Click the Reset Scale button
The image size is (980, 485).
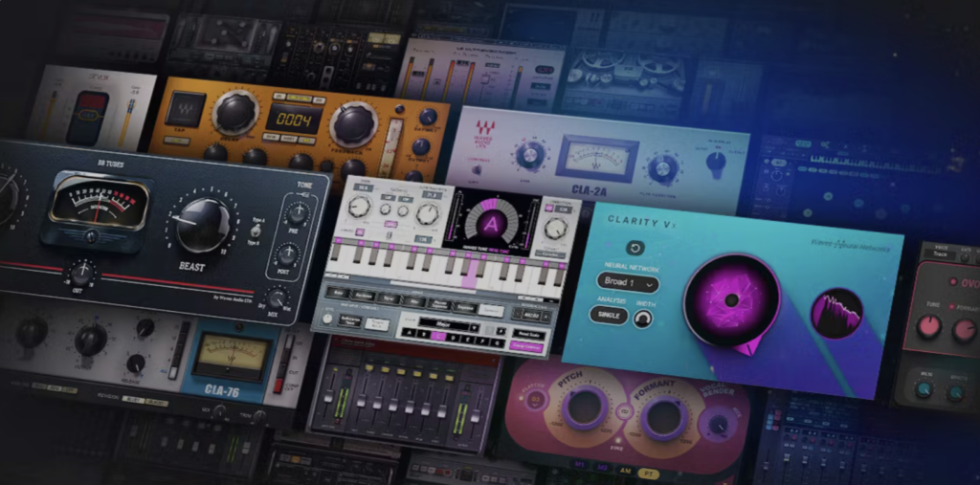tap(529, 335)
